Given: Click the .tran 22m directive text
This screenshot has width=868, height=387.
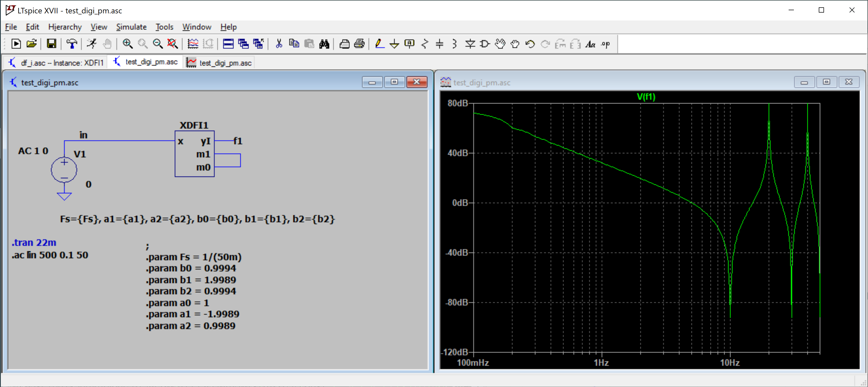Looking at the screenshot, I should [34, 242].
